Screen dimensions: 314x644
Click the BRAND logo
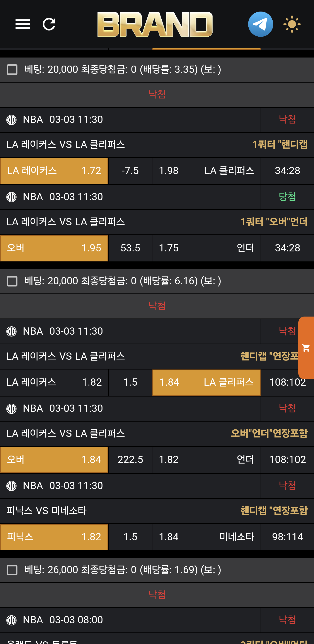pyautogui.click(x=155, y=24)
